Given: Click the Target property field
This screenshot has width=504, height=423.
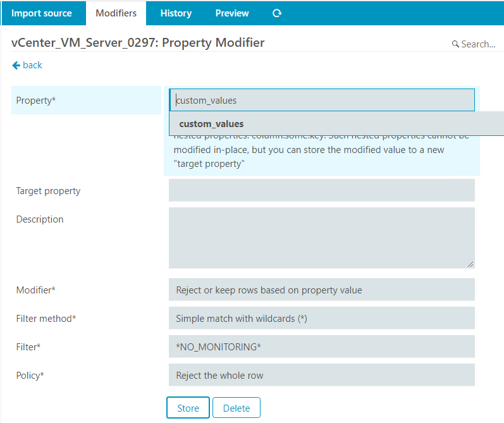Looking at the screenshot, I should point(322,190).
